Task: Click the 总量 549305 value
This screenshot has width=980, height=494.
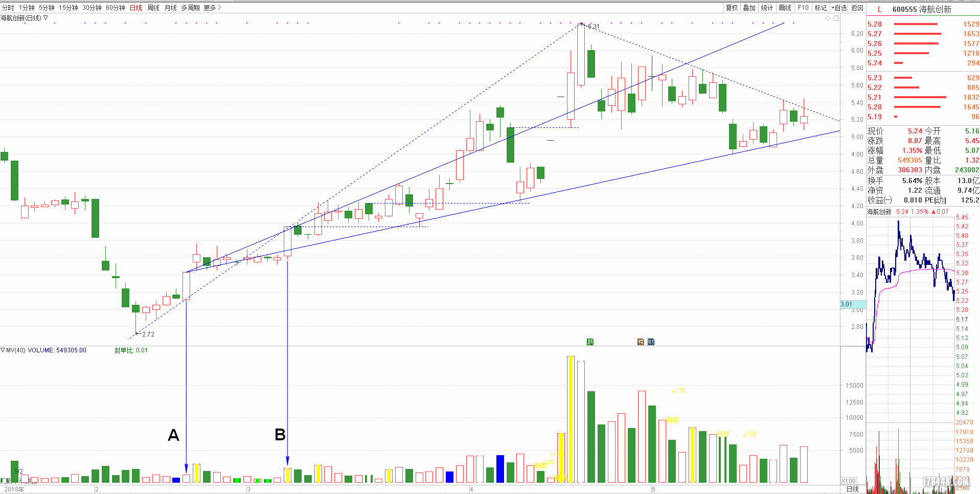Action: click(910, 160)
